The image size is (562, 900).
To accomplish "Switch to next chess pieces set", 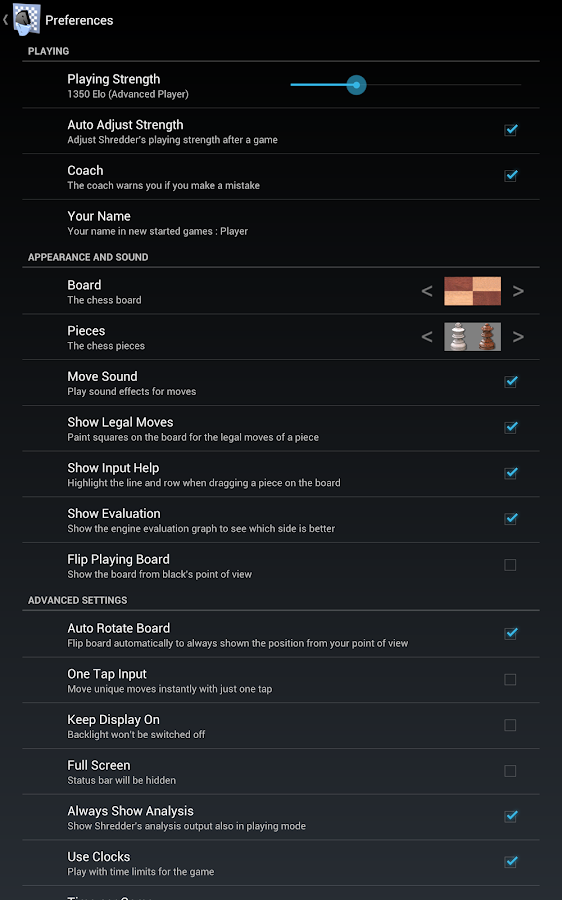I will (518, 336).
